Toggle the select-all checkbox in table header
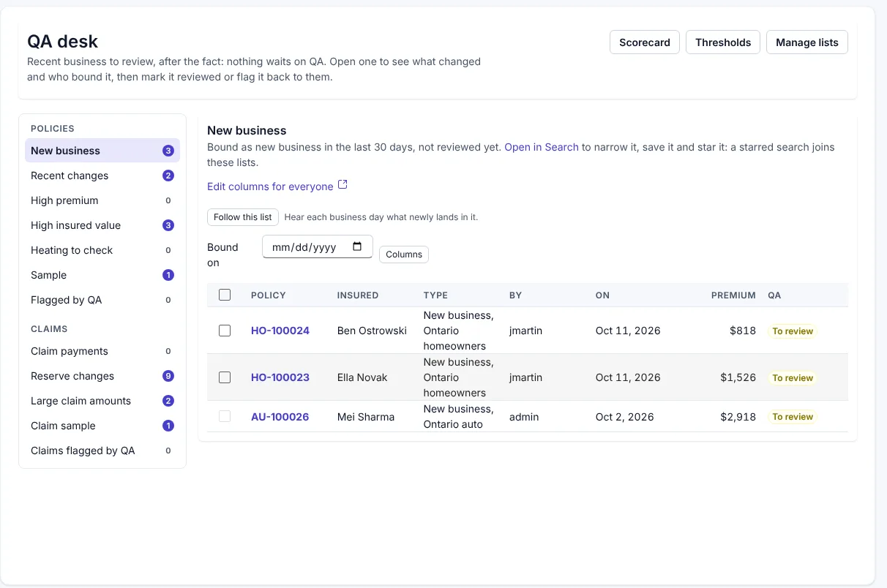 click(x=225, y=295)
